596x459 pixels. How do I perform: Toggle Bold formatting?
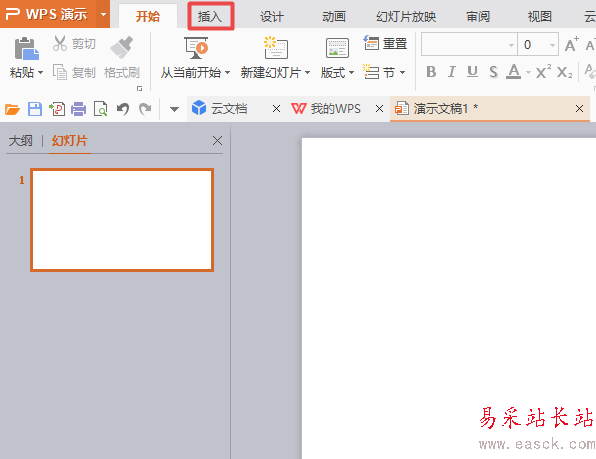pyautogui.click(x=431, y=71)
